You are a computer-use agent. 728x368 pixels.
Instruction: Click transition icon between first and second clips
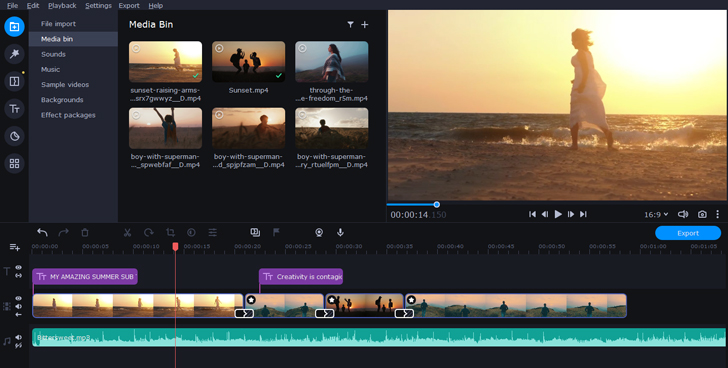pyautogui.click(x=244, y=314)
